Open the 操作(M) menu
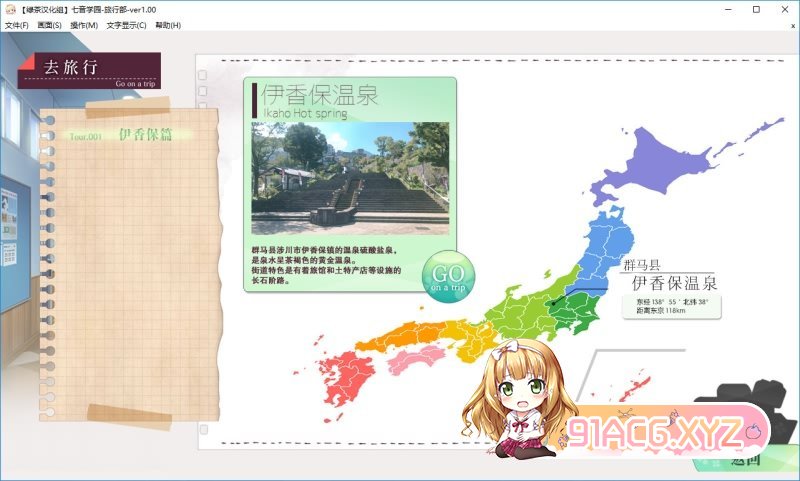Screen dimensions: 800x481 pyautogui.click(x=84, y=25)
